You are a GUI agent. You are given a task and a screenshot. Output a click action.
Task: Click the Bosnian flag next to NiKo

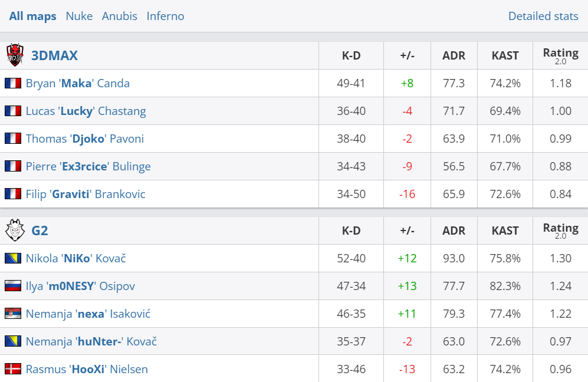[13, 258]
